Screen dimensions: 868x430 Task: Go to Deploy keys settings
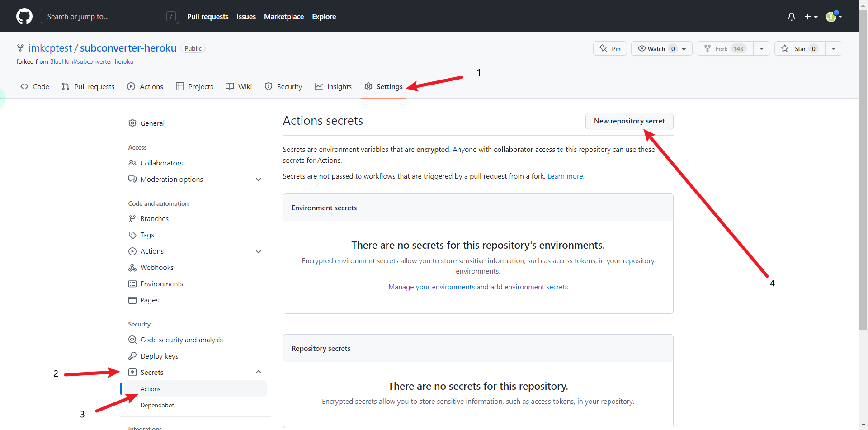(159, 356)
